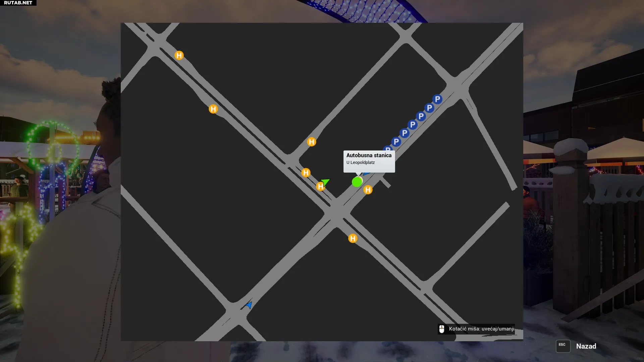The width and height of the screenshot is (644, 362).
Task: Click the bus stop marker beside green arrow
Action: click(320, 187)
